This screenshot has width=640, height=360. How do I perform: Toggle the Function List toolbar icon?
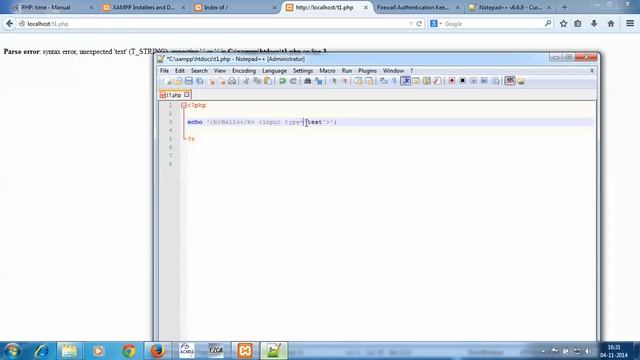pyautogui.click(x=438, y=81)
